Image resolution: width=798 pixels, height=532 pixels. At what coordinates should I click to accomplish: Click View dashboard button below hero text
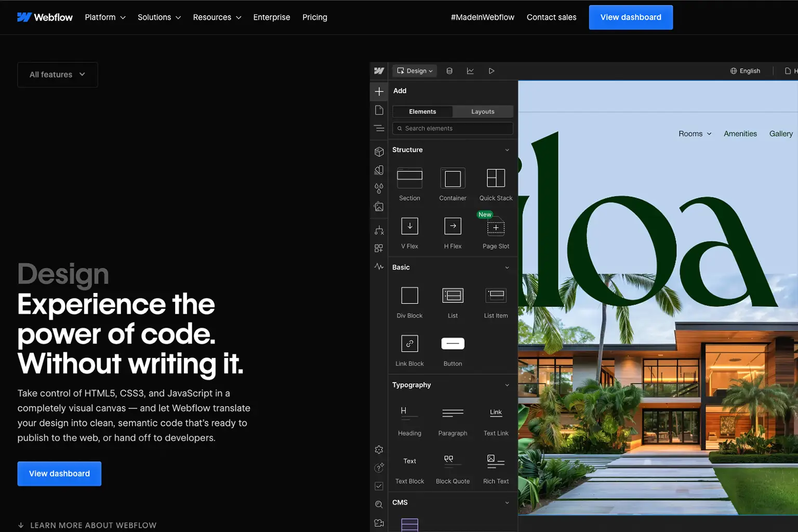click(x=59, y=474)
